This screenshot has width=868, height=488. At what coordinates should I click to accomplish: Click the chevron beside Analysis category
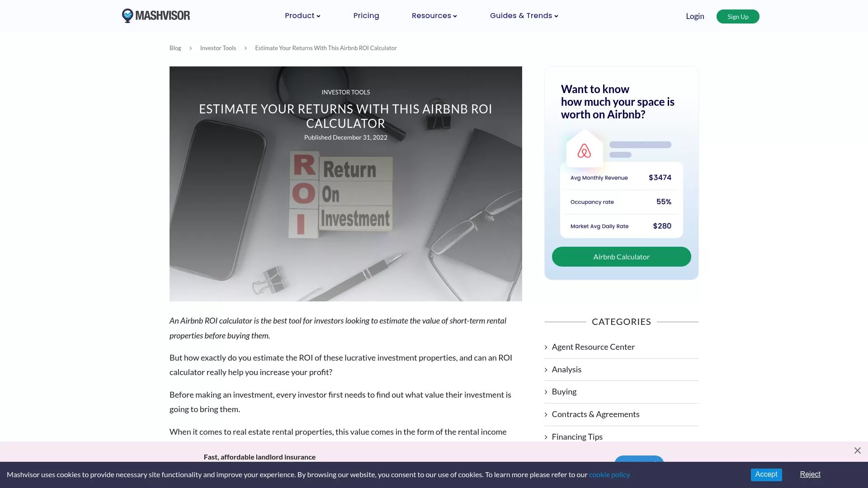[547, 369]
